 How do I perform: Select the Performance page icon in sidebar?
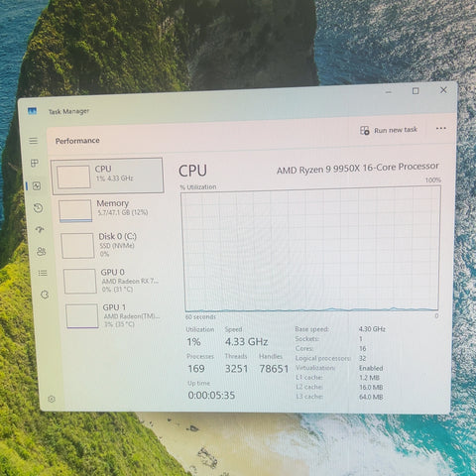(x=37, y=185)
